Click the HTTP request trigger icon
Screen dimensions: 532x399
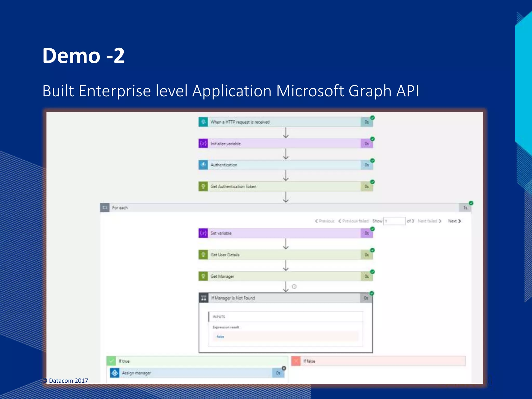[203, 122]
